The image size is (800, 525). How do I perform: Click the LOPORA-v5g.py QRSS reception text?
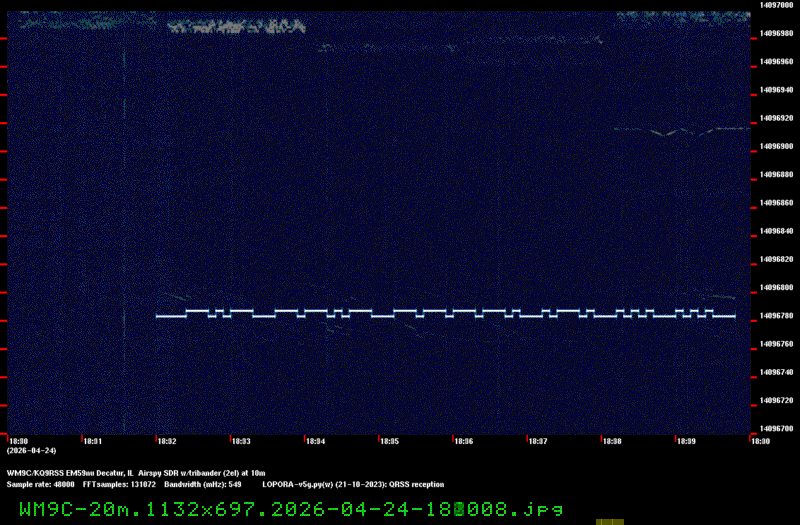pos(352,484)
